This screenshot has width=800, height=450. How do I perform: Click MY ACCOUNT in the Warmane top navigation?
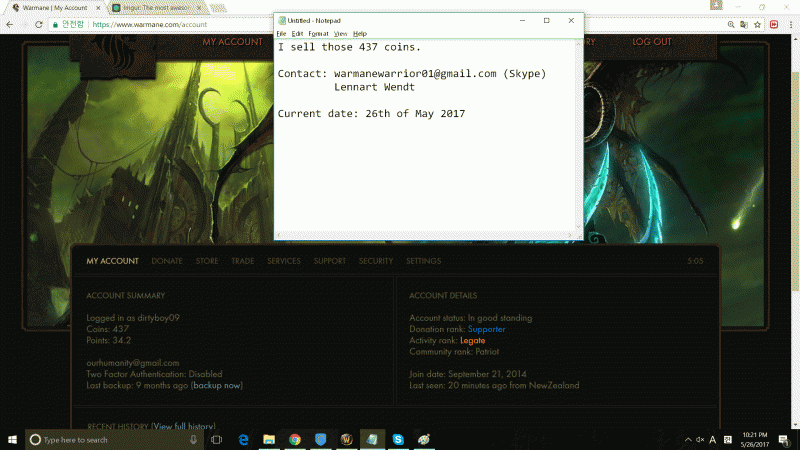click(232, 42)
